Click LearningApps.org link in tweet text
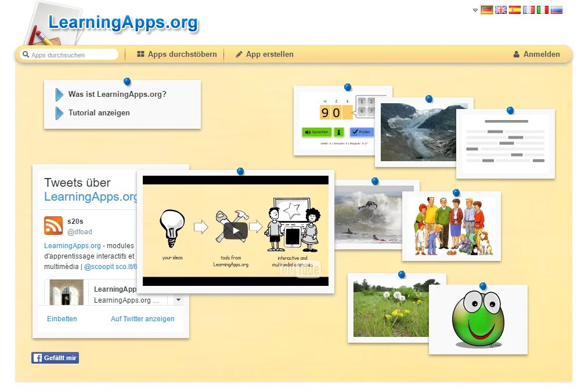This screenshot has height=392, width=581. pos(72,246)
